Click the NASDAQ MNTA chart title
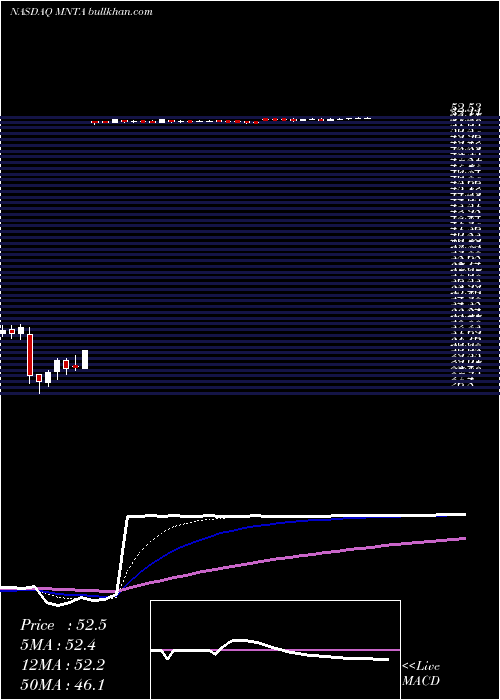 (x=81, y=12)
